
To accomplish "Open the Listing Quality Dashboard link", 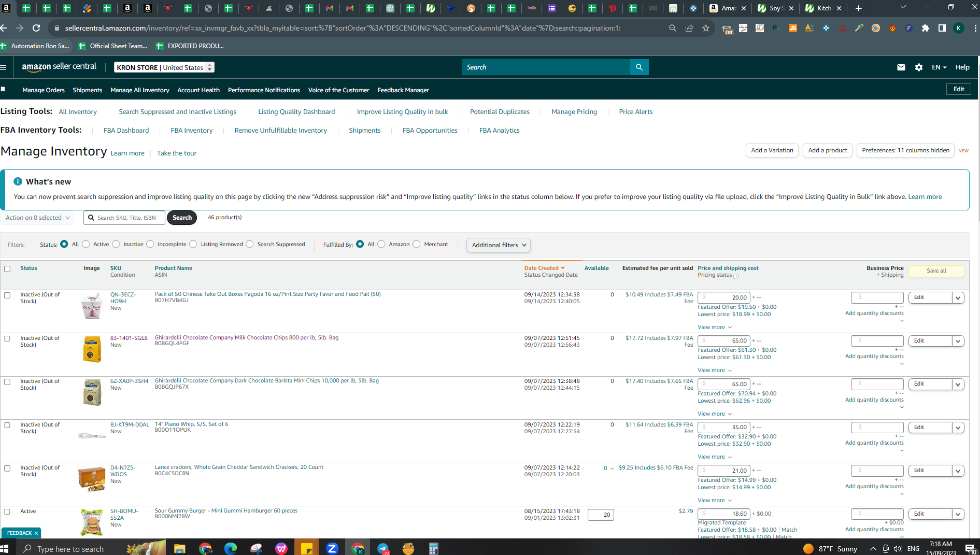I will [x=296, y=112].
